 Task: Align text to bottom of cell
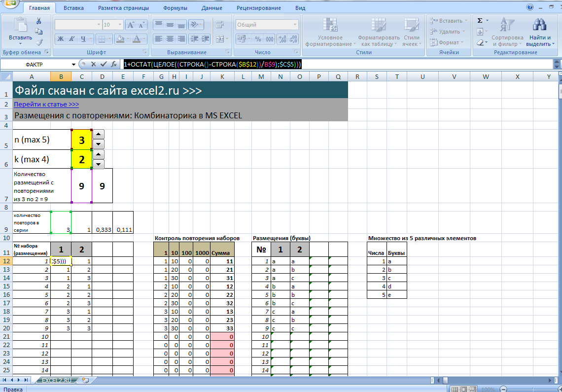182,25
